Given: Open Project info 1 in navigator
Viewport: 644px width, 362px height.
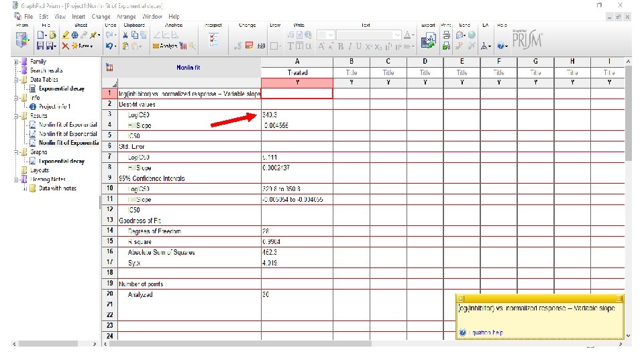Looking at the screenshot, I should click(x=54, y=107).
